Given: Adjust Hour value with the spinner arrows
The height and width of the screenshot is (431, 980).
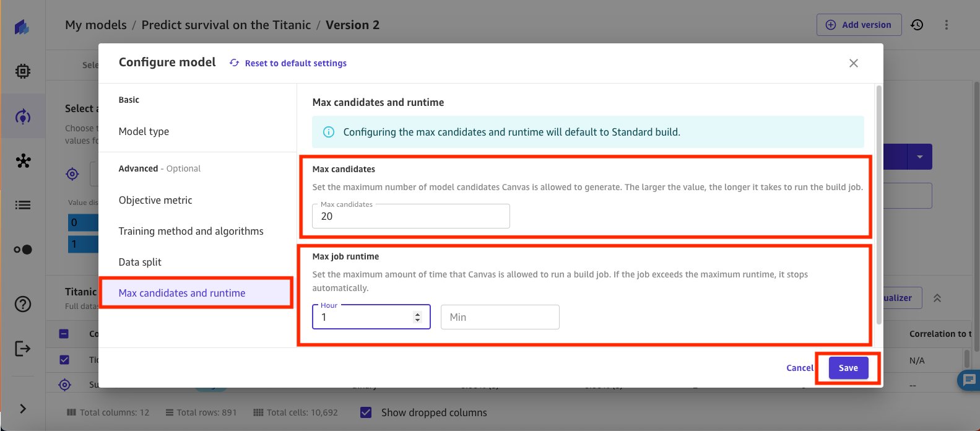Looking at the screenshot, I should point(417,317).
